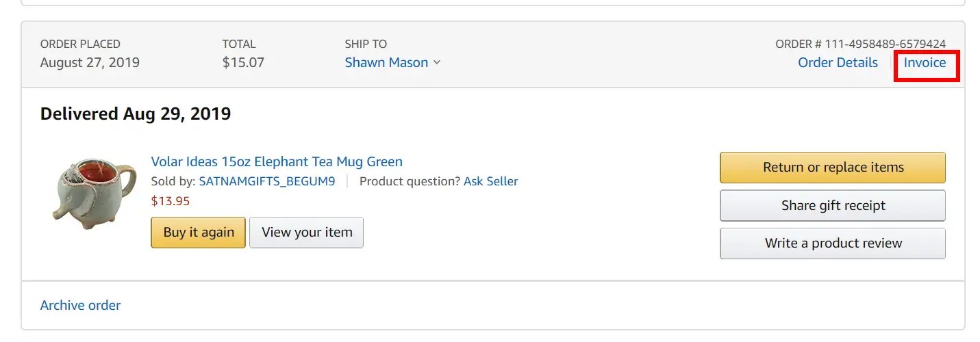The width and height of the screenshot is (980, 342).
Task: Click the Delivered Aug 29, 2019 heading
Action: tap(136, 114)
